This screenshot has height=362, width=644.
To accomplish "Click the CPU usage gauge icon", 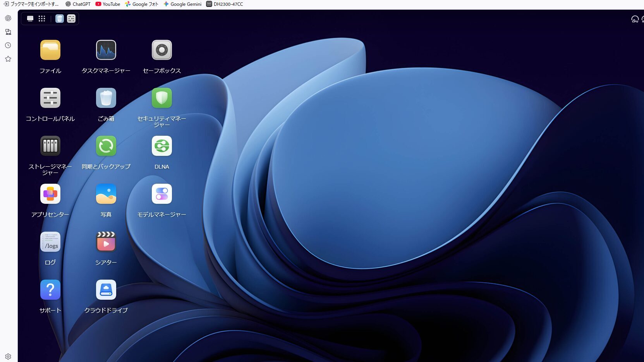I will pyautogui.click(x=635, y=19).
